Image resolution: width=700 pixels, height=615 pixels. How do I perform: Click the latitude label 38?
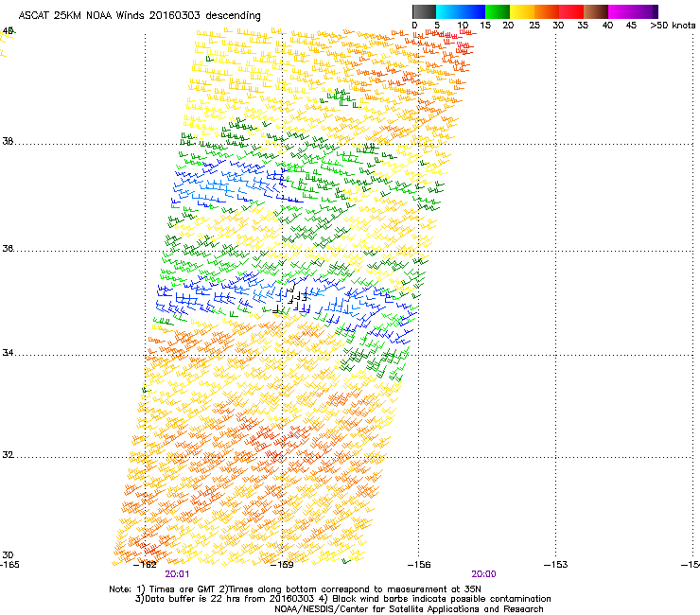[8, 142]
